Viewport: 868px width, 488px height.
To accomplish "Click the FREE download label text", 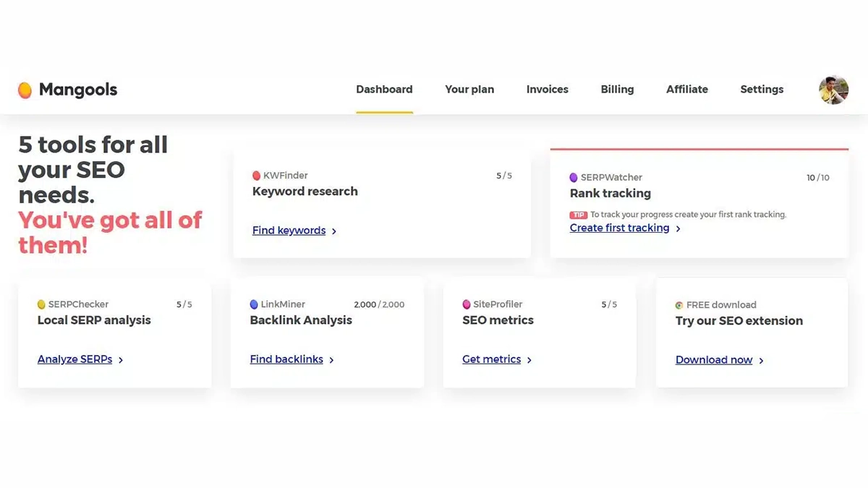I will 721,305.
